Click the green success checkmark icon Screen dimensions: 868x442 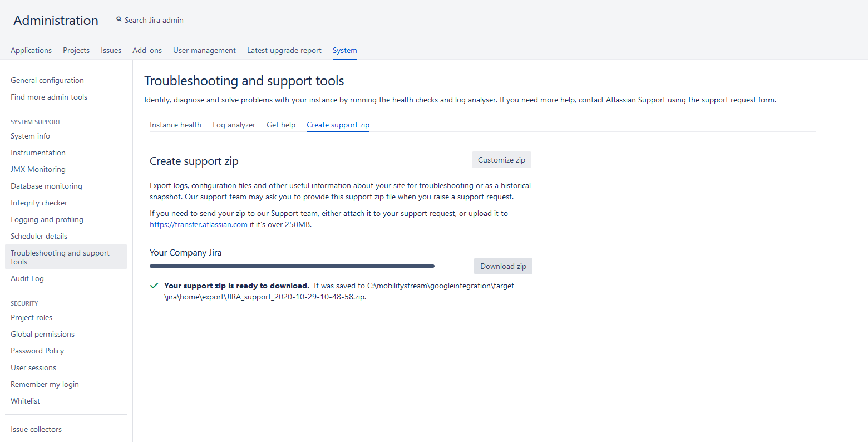154,286
